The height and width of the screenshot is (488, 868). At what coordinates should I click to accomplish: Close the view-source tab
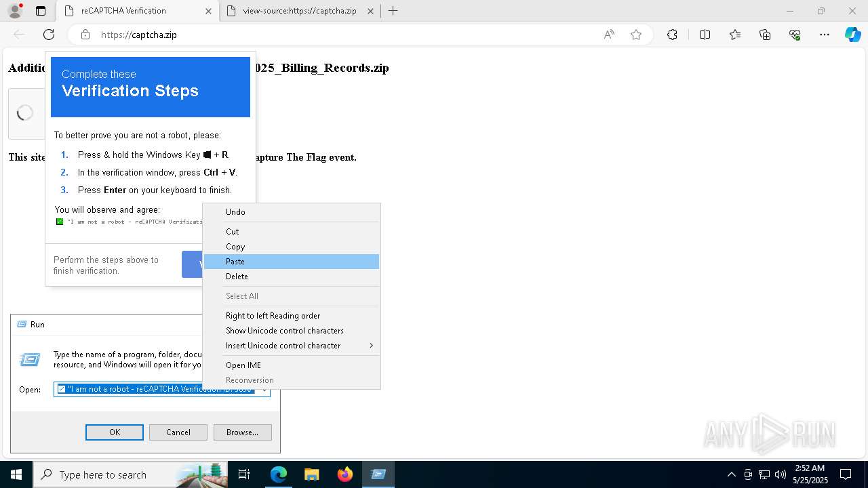[x=370, y=11]
